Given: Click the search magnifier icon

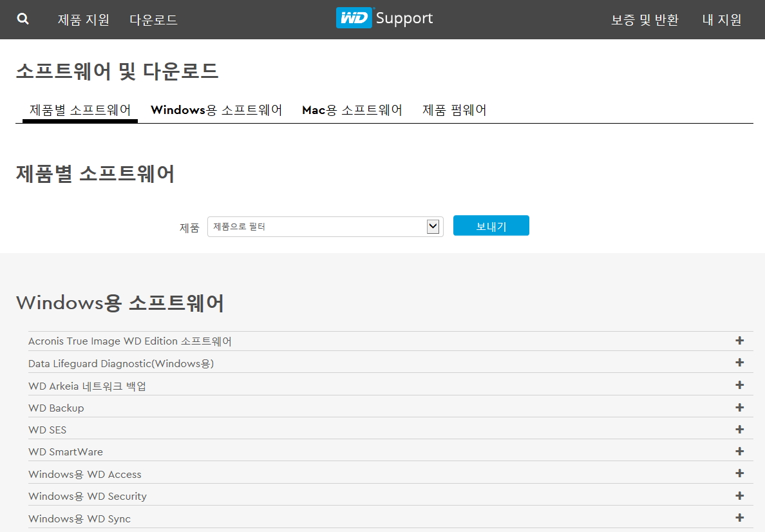Looking at the screenshot, I should (23, 19).
